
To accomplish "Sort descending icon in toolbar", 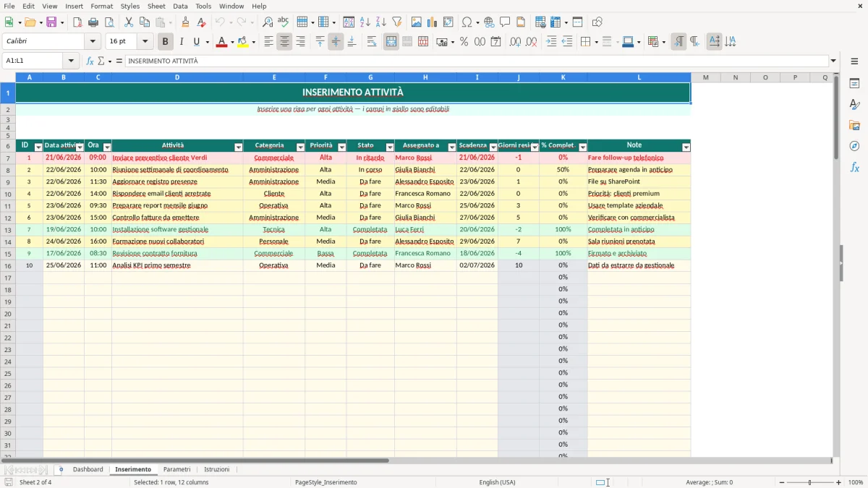I will coord(381,22).
